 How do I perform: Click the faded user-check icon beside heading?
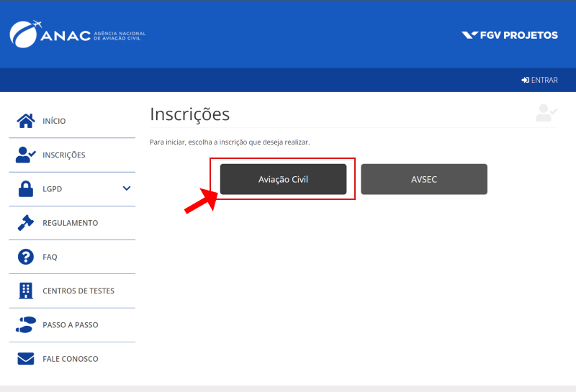[x=546, y=113]
